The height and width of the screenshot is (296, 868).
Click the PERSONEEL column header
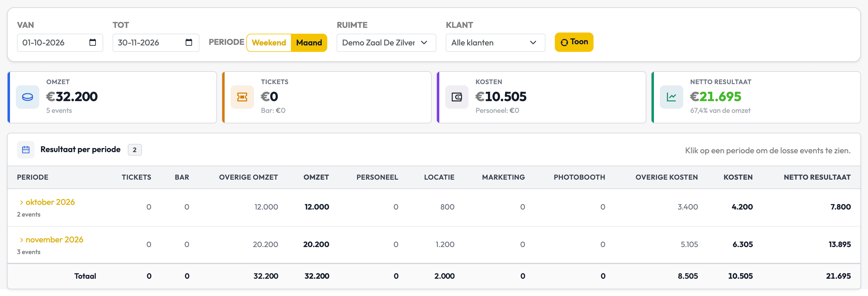tap(377, 177)
